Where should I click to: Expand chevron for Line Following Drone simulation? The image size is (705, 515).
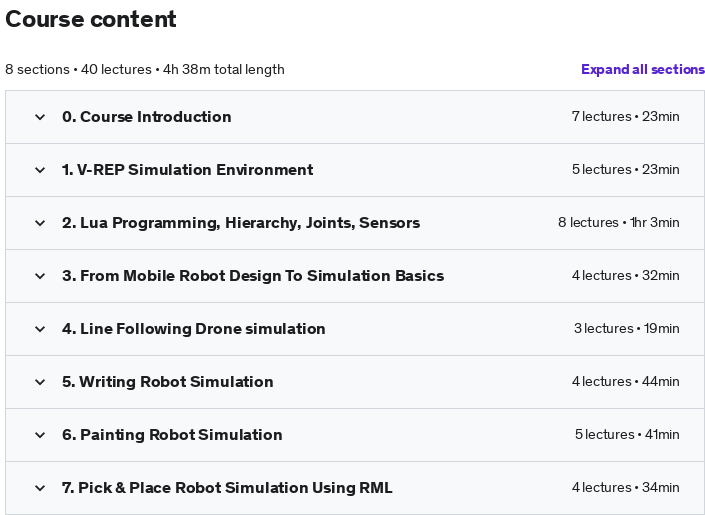[40, 329]
